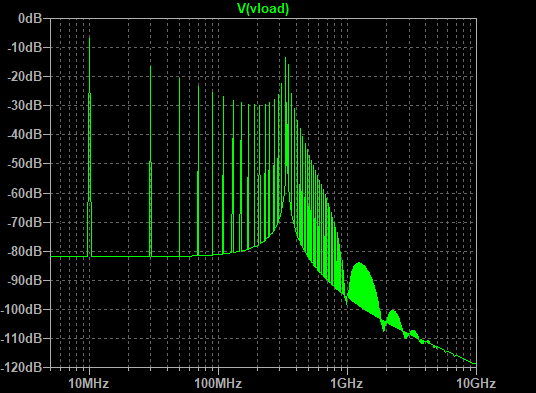Click the 100MHz frequency axis label
This screenshot has height=393, width=536.
click(218, 383)
